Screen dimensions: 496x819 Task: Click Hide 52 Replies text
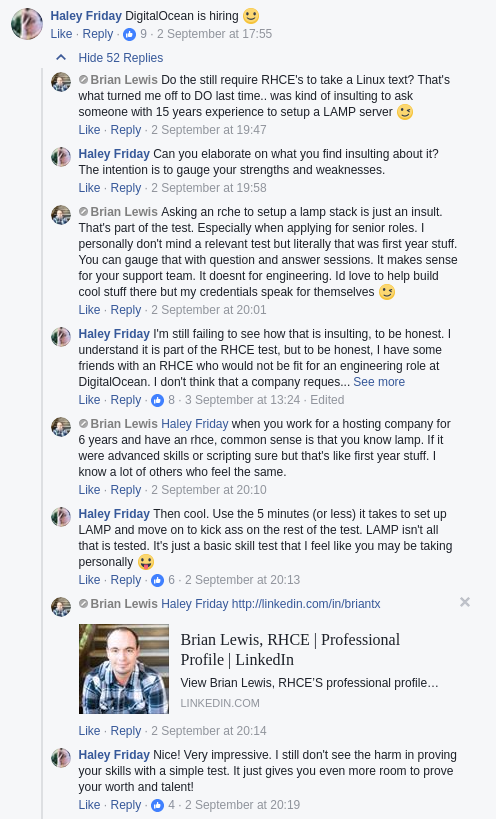[x=121, y=58]
